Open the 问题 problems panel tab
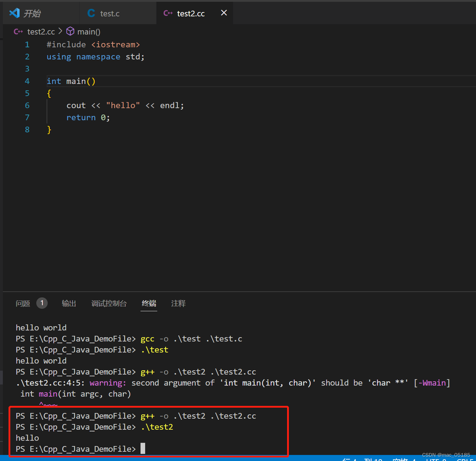The image size is (476, 461). [x=23, y=303]
